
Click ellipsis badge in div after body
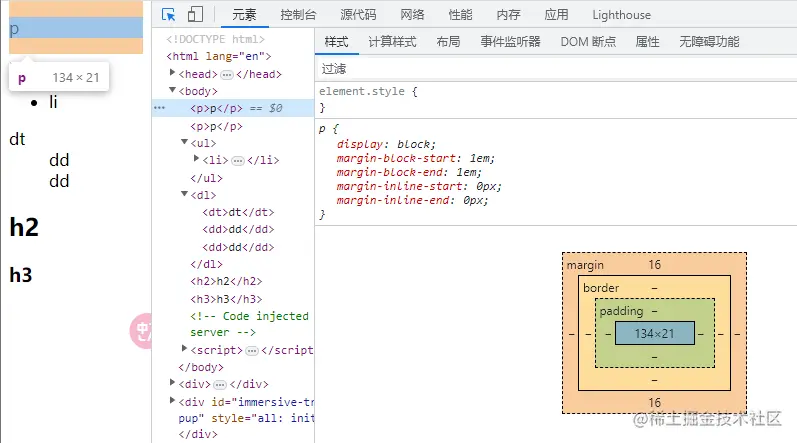(220, 385)
